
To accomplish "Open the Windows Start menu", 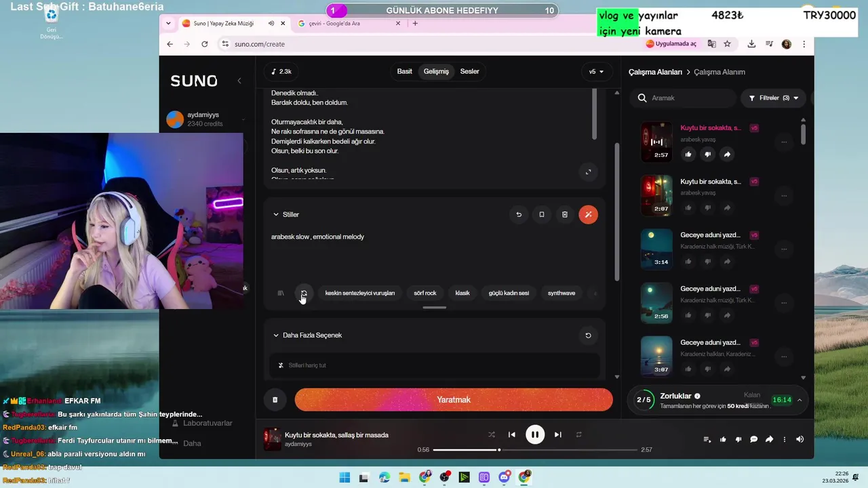I will (x=344, y=477).
